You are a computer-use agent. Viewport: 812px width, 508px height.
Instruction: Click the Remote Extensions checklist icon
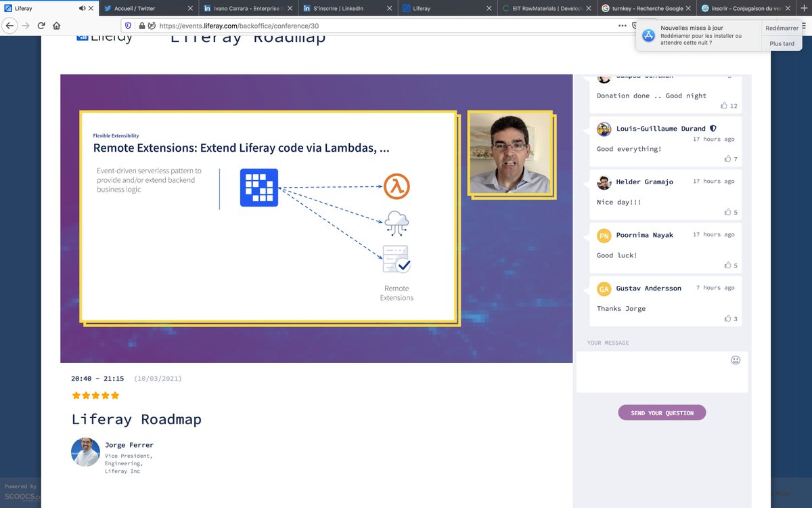pos(397,259)
